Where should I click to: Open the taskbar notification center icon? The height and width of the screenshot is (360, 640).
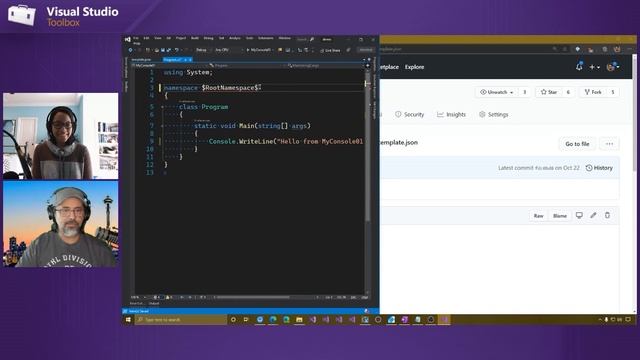click(x=628, y=320)
